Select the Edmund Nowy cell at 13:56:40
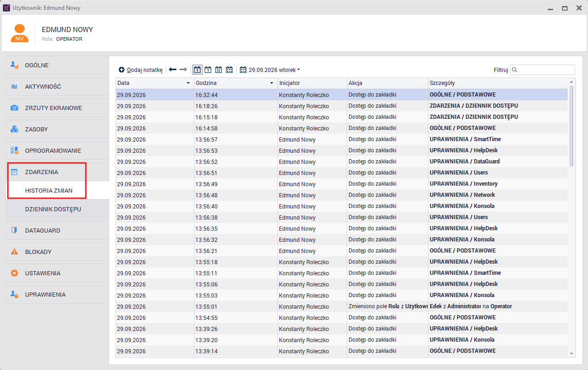The width and height of the screenshot is (588, 370). 312,206
